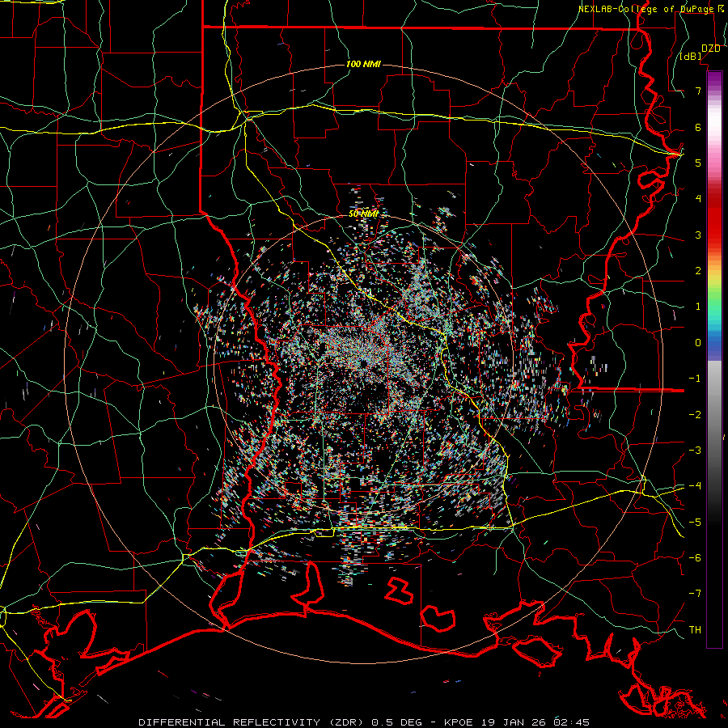Click the "-7" value on the dB scale
The width and height of the screenshot is (728, 728).
tap(695, 594)
